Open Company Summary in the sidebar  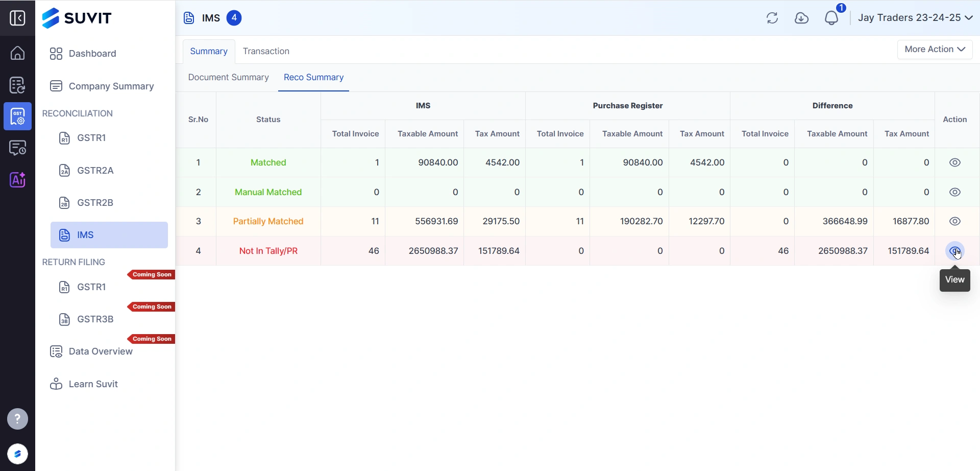coord(111,86)
